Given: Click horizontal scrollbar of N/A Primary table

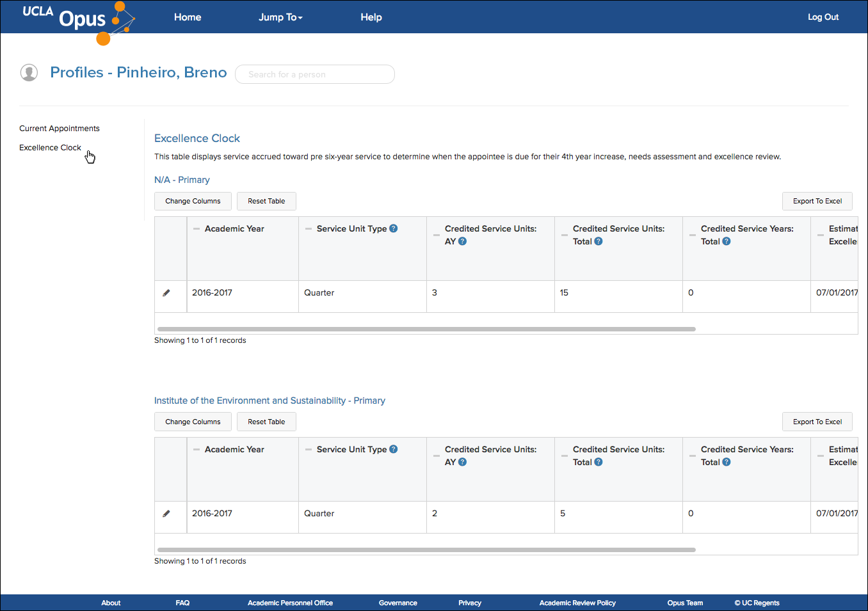Looking at the screenshot, I should point(426,329).
